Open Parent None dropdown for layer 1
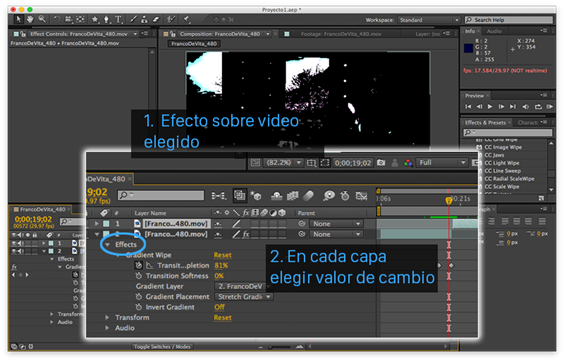Screen dimensions: 564x361 coord(336,224)
